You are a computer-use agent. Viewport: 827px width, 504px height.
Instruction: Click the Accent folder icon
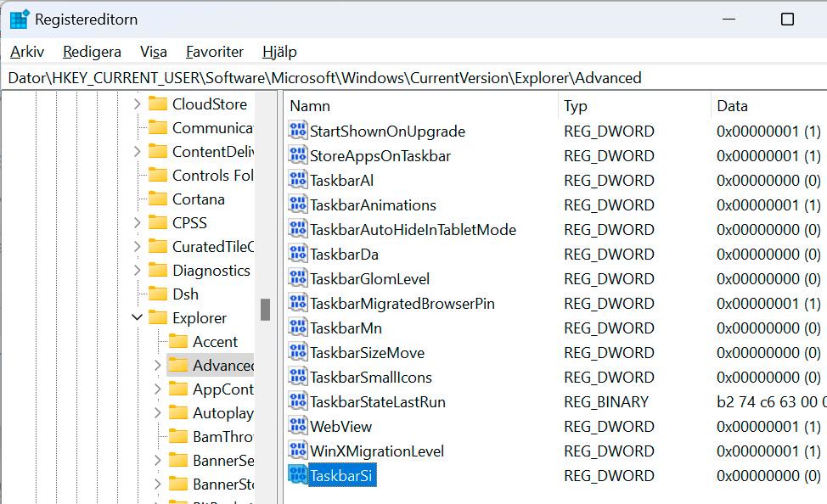[178, 341]
